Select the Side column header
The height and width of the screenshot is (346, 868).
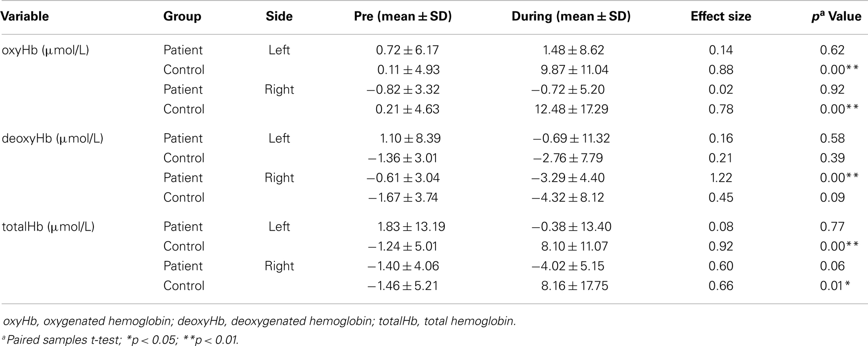click(279, 16)
